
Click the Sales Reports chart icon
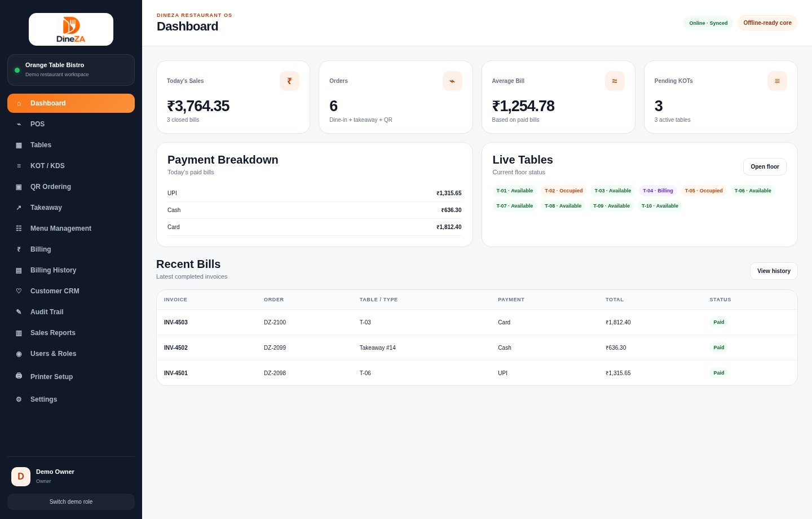[19, 333]
